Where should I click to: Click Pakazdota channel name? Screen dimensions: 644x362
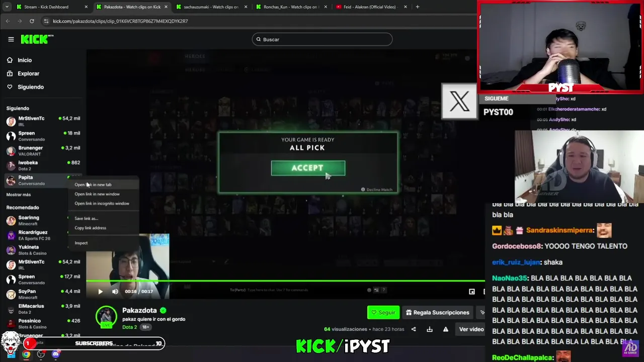[x=139, y=310]
